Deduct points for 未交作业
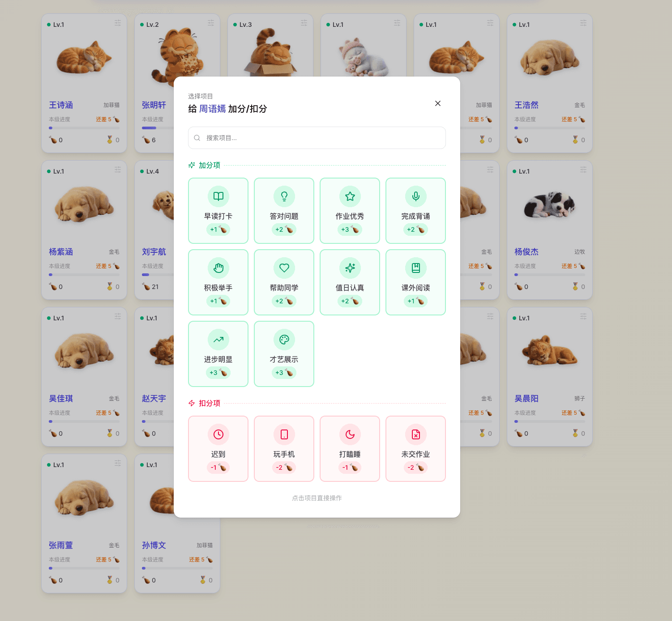 pyautogui.click(x=415, y=449)
